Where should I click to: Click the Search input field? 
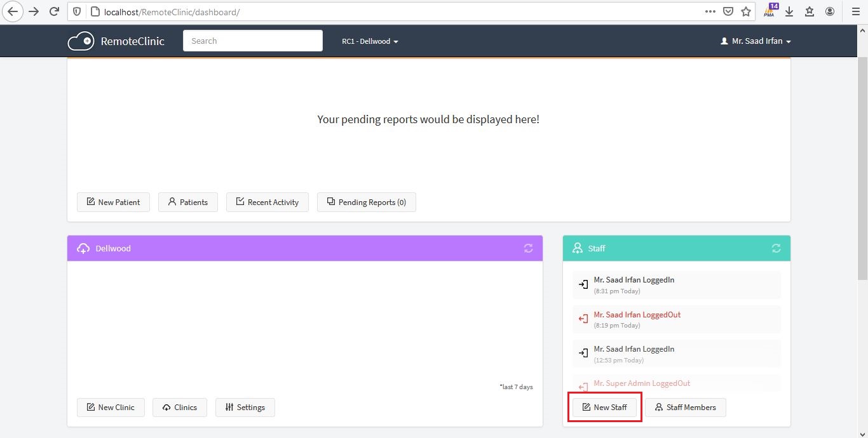click(252, 41)
